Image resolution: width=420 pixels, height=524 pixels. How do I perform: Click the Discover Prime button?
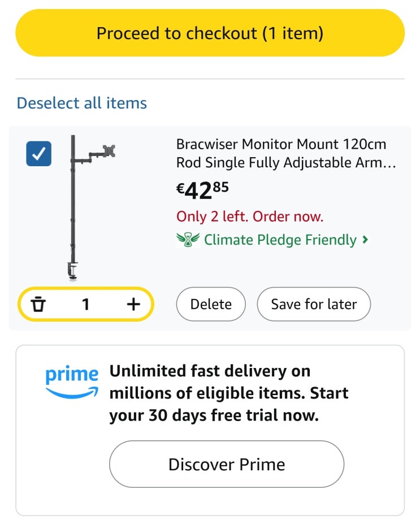click(x=227, y=464)
